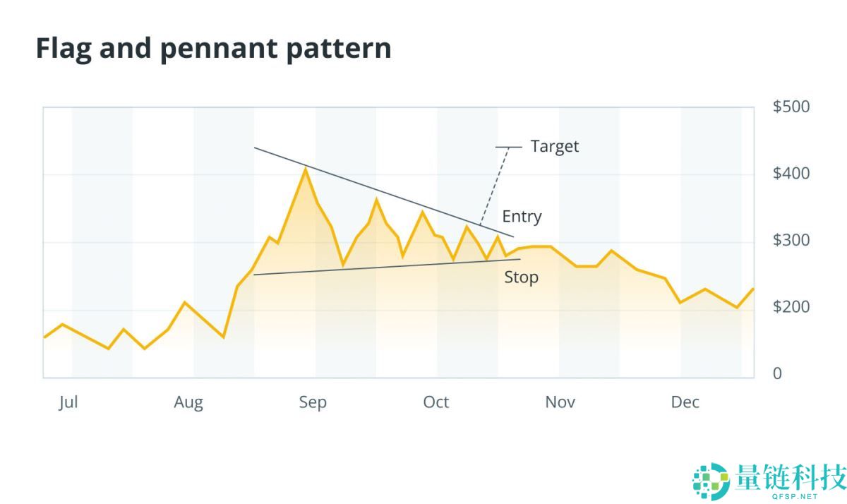The width and height of the screenshot is (847, 504).
Task: Select the Entry label on chart
Action: tap(522, 216)
